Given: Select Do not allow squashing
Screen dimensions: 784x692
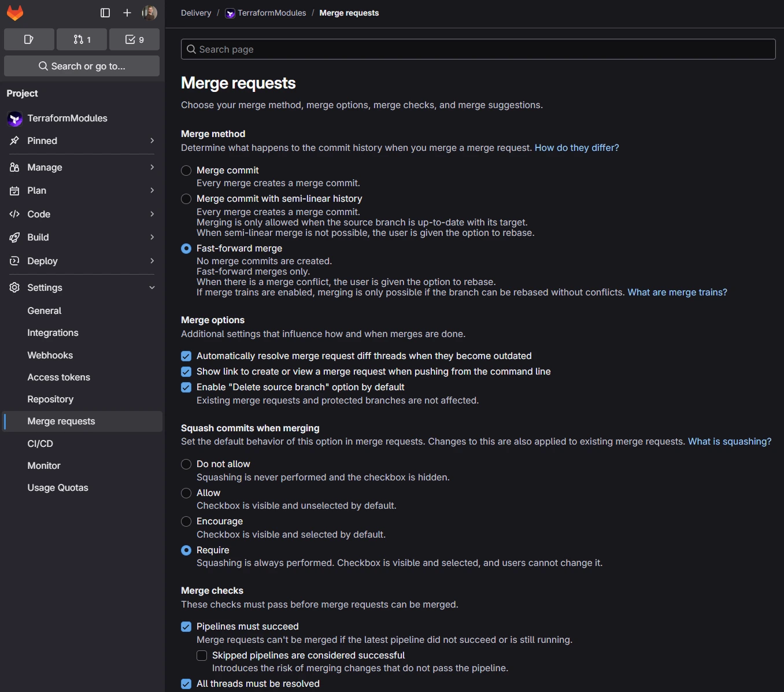Looking at the screenshot, I should tap(186, 464).
